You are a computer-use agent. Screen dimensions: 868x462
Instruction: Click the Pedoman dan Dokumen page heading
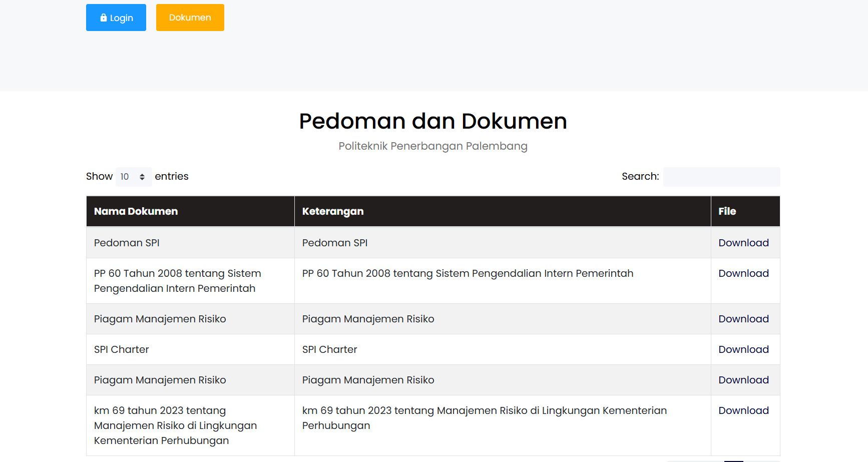[x=433, y=121]
